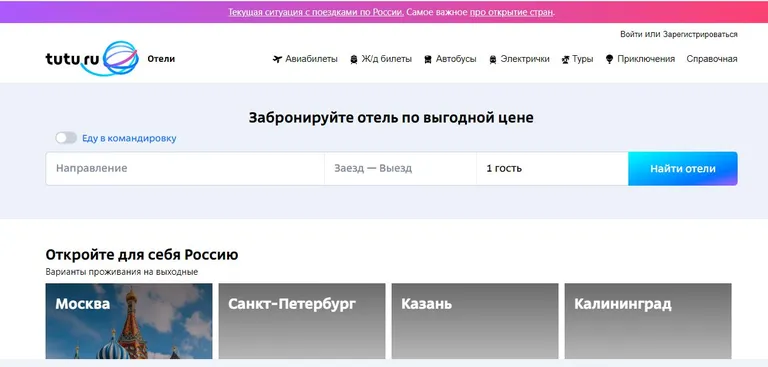Open the 1 гость guest selector

pos(552,169)
